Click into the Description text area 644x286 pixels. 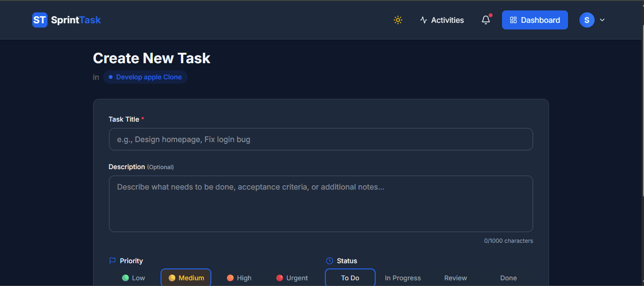tap(321, 204)
